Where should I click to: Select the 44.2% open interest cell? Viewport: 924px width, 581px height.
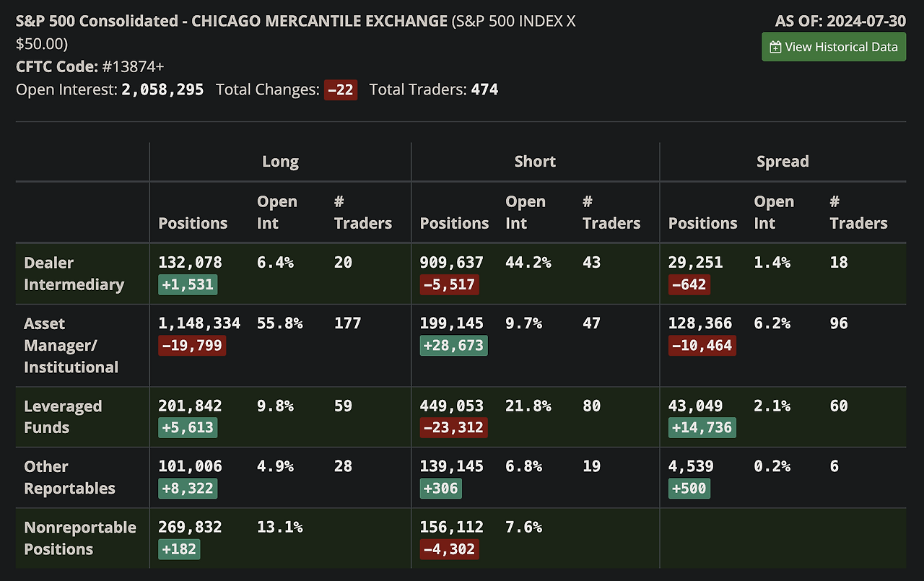pos(528,262)
